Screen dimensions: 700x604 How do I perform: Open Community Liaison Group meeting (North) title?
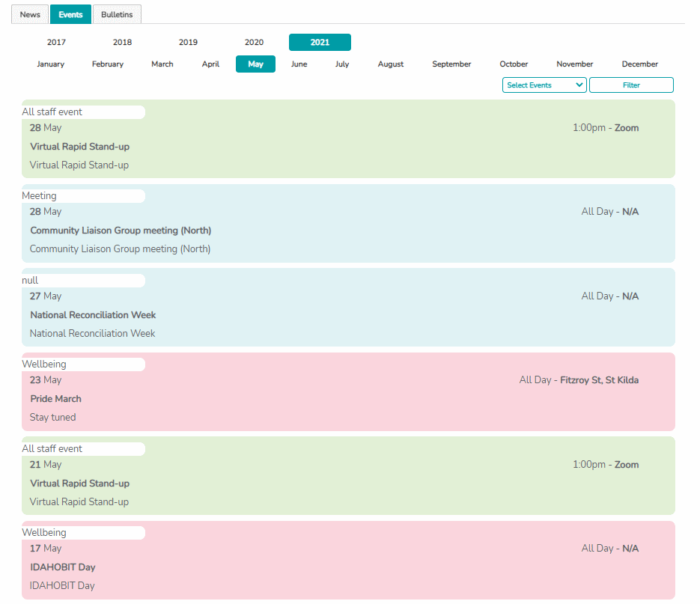pos(121,231)
